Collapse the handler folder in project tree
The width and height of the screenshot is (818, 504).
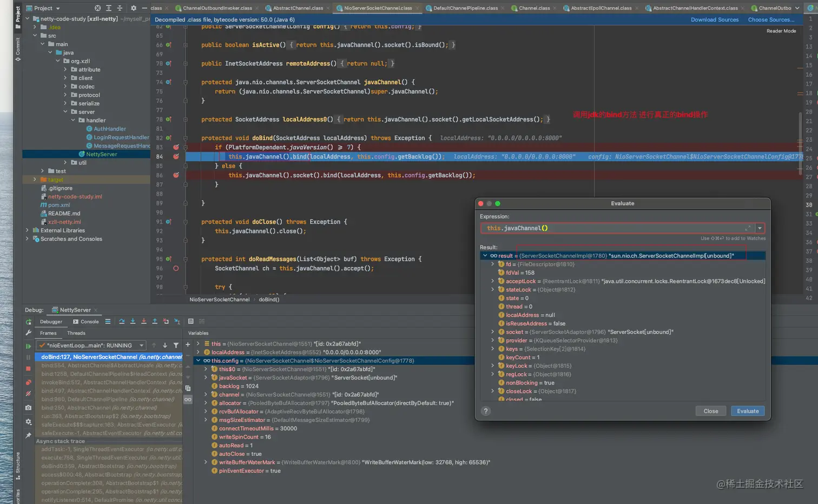pos(73,120)
